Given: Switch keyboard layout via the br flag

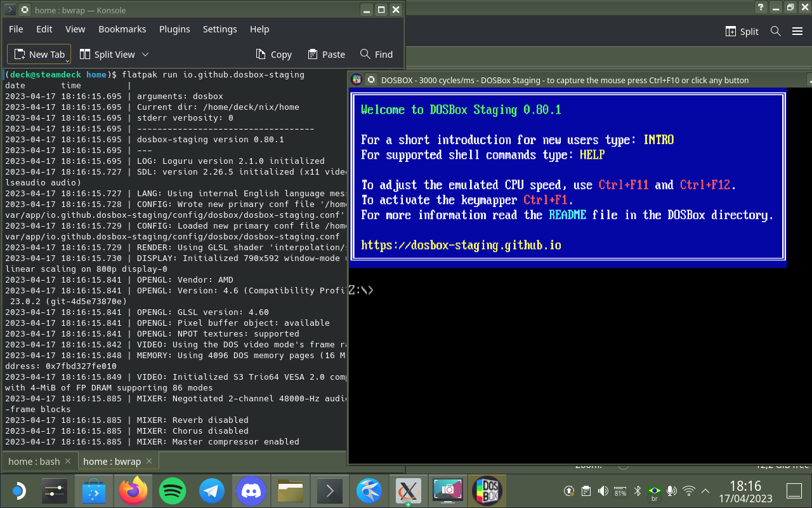Looking at the screenshot, I should click(x=655, y=490).
